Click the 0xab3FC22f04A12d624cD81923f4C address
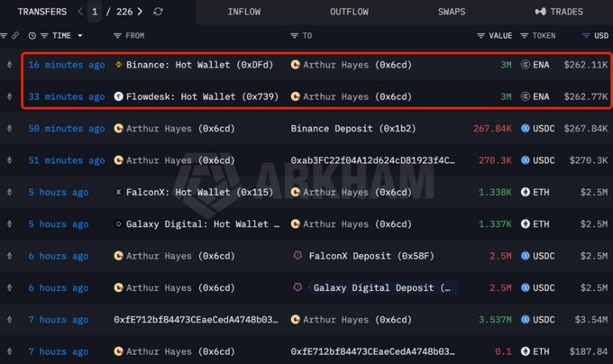The width and height of the screenshot is (613, 364). tap(372, 160)
